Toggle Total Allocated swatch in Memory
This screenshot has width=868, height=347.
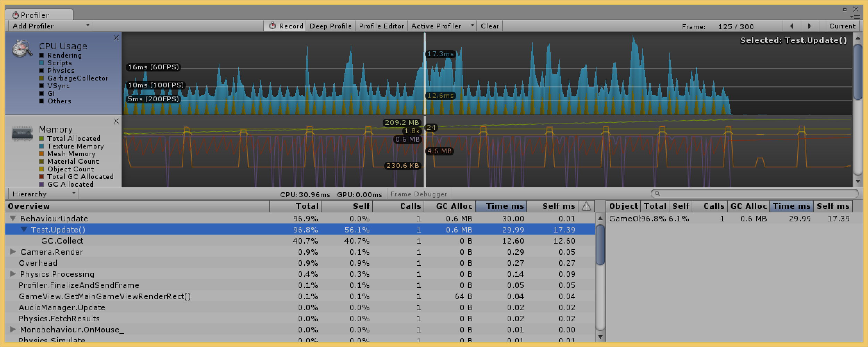41,138
